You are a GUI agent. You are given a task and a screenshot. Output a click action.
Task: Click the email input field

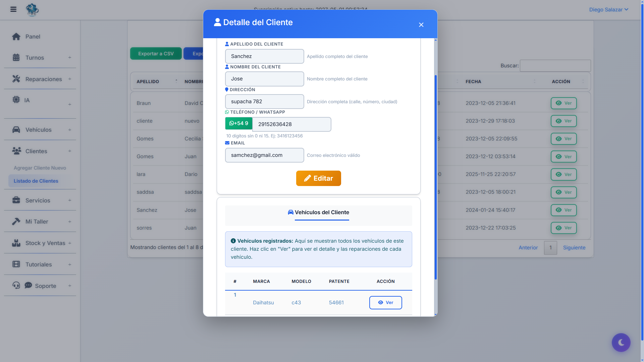coord(264,155)
